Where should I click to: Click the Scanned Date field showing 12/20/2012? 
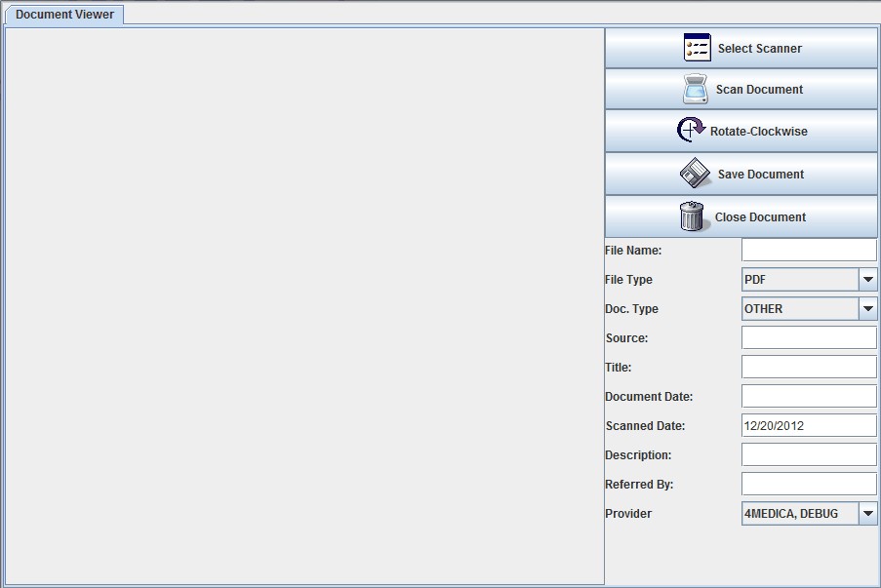click(x=808, y=425)
